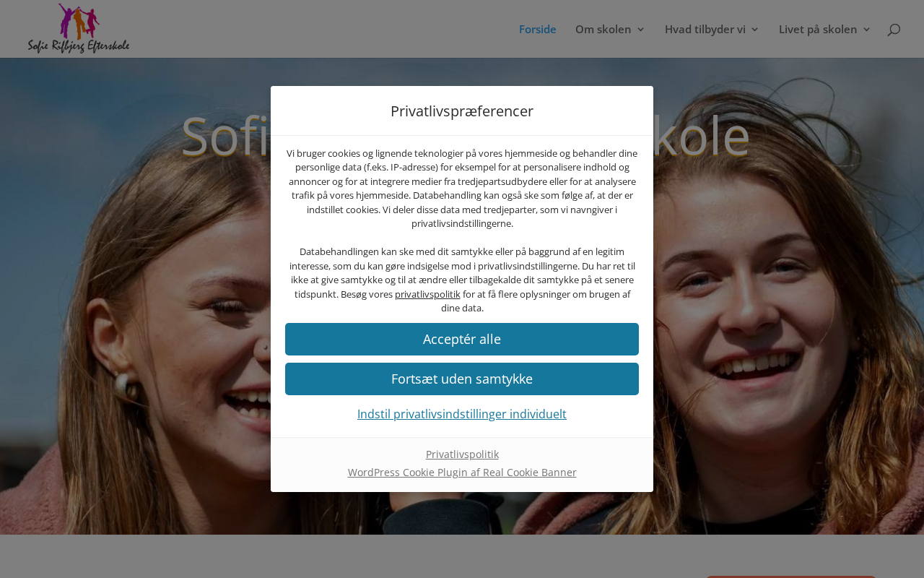
Task: Go to the Forside menu item
Action: 538,30
